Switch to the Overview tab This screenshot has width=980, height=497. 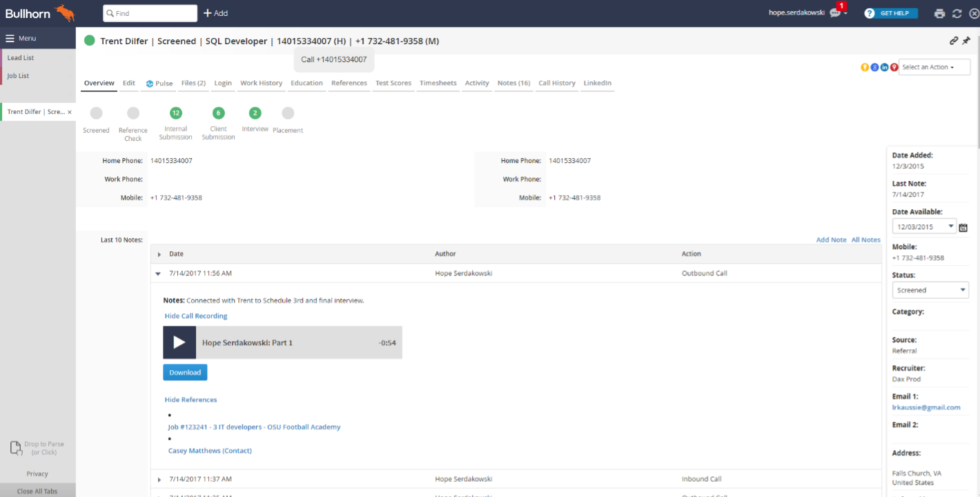click(99, 83)
